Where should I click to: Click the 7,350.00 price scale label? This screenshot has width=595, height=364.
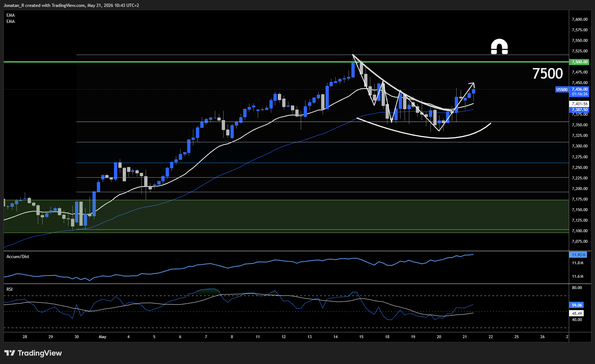click(580, 125)
